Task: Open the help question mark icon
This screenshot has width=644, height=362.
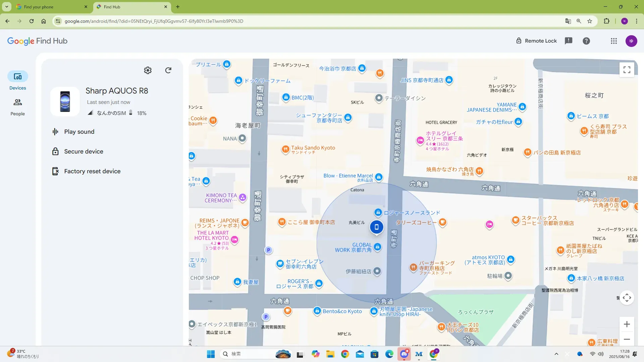Action: tap(586, 41)
